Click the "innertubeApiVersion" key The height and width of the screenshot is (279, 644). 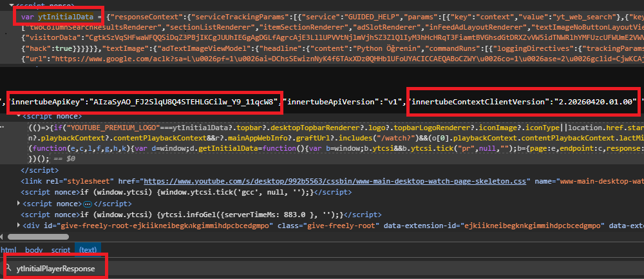(x=330, y=102)
